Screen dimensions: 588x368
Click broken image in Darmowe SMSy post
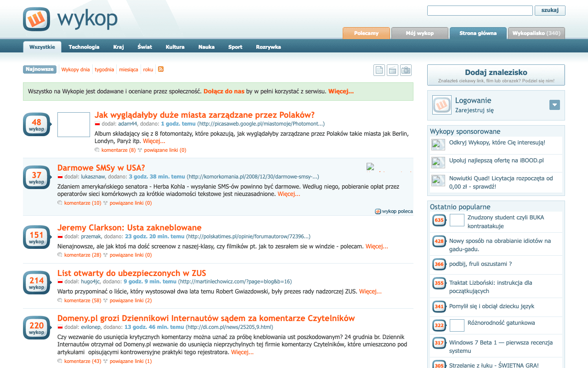click(x=389, y=167)
